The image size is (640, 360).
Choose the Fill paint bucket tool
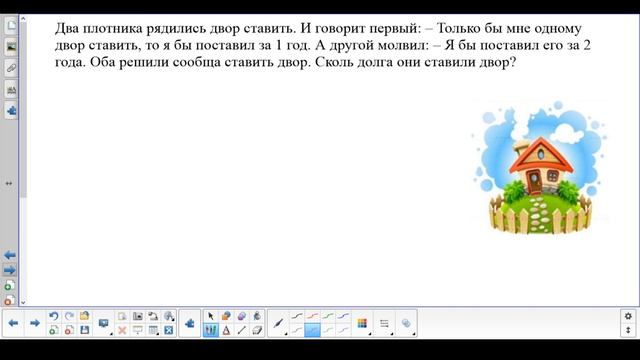pos(257,316)
